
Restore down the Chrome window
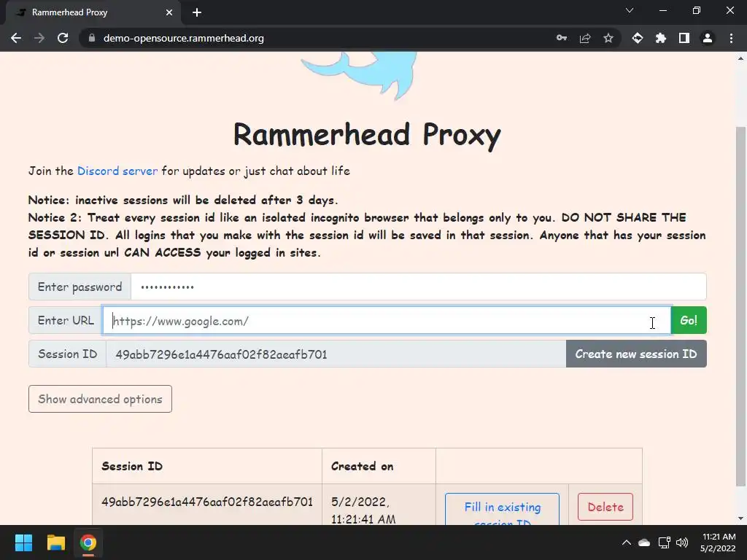pyautogui.click(x=697, y=10)
